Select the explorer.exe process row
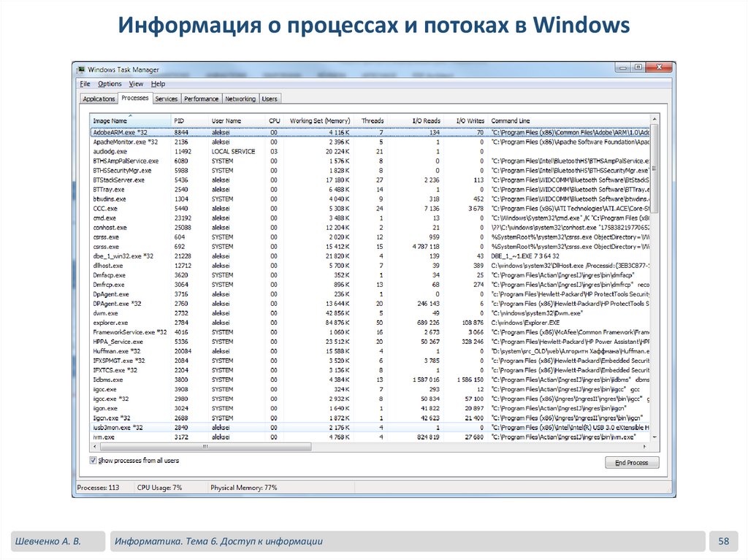 370,323
